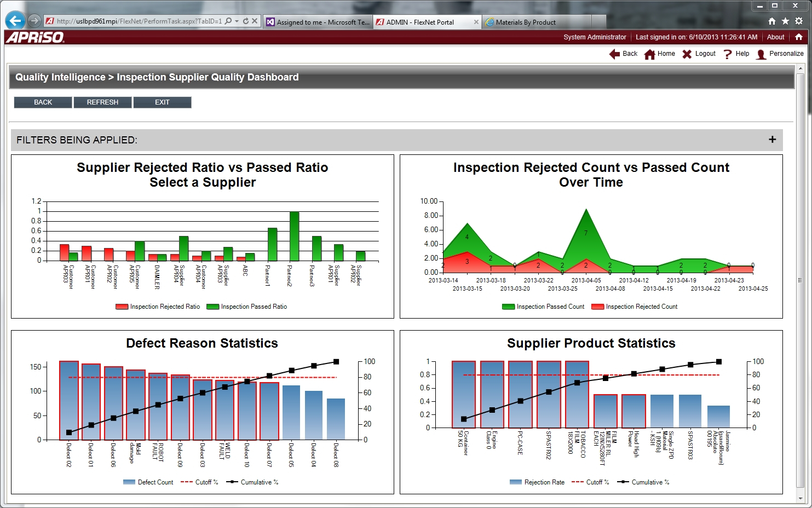This screenshot has width=812, height=508.
Task: Select Customer APR03 rejected ratio red bar
Action: click(x=64, y=252)
